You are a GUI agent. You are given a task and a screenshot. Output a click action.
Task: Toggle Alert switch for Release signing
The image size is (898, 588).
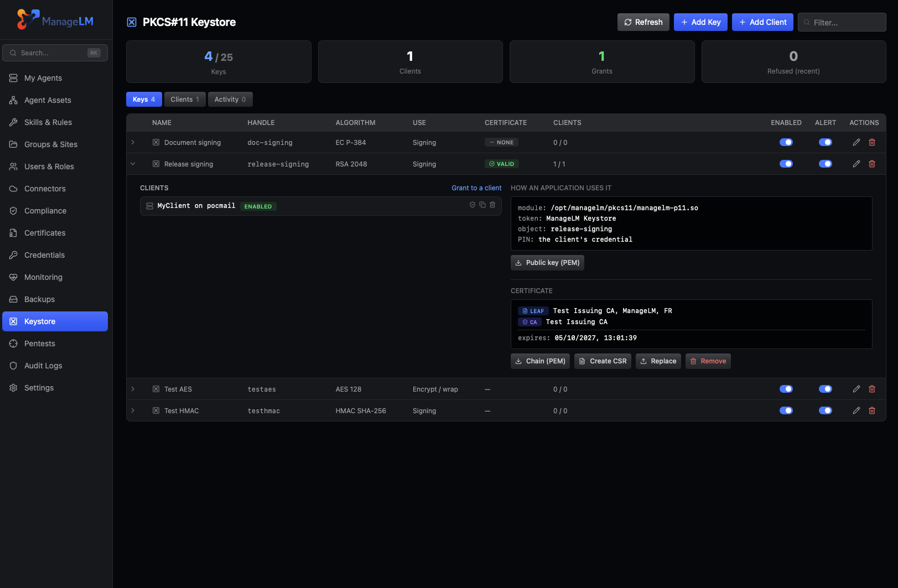(825, 164)
